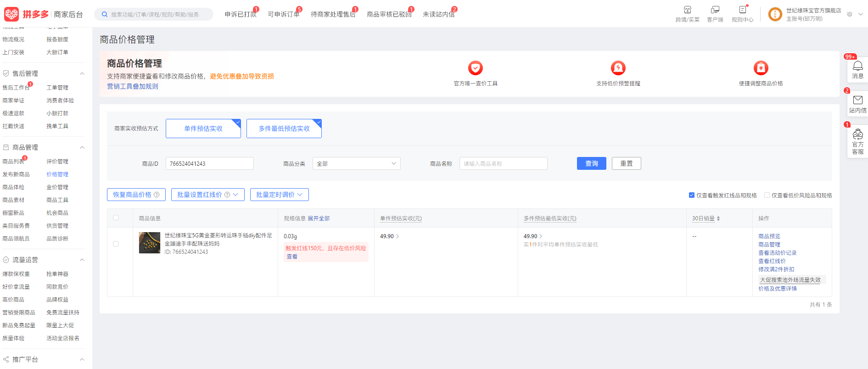Expand 批量定时调价 dropdown menu
The width and height of the screenshot is (868, 369).
(x=279, y=195)
